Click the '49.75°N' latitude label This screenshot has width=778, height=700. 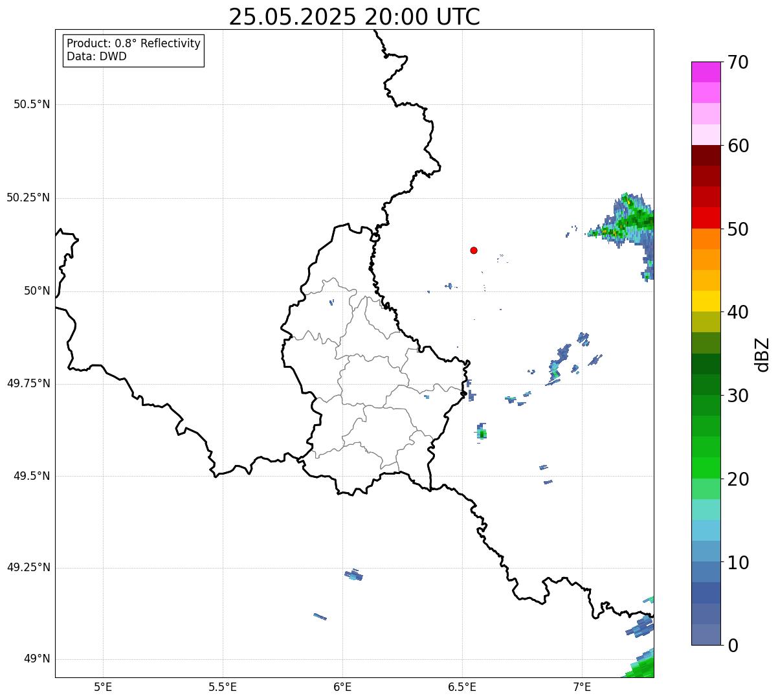click(x=28, y=383)
